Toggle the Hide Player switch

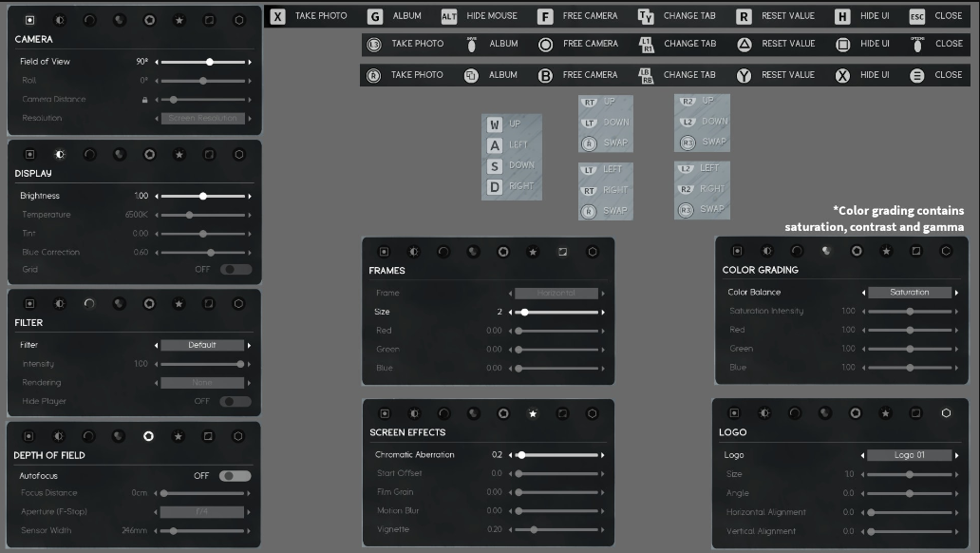[x=235, y=401]
